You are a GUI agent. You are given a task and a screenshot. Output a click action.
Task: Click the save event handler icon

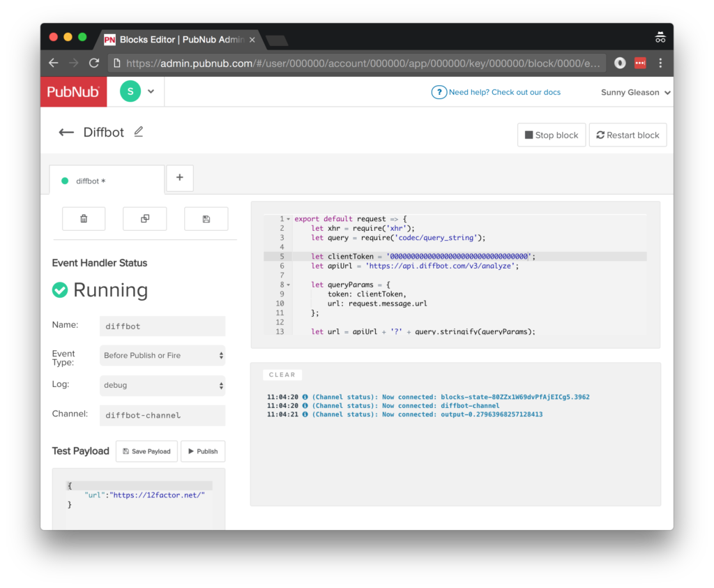pyautogui.click(x=206, y=219)
